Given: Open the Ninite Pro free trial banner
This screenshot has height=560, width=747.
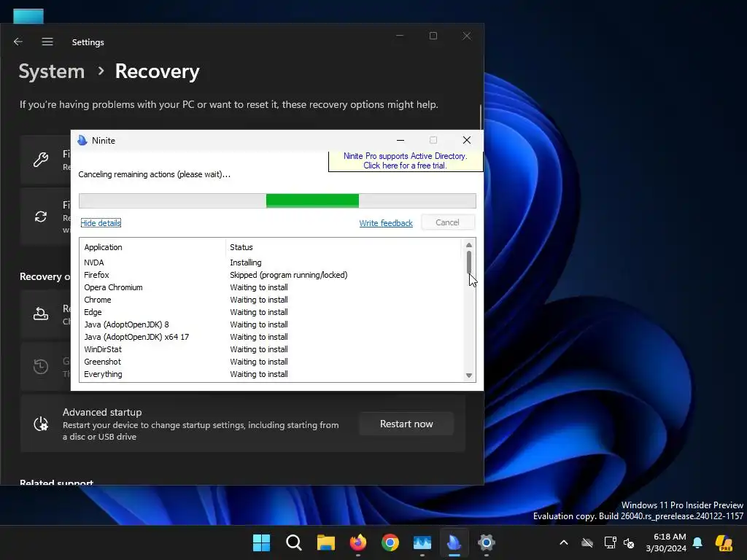Looking at the screenshot, I should pyautogui.click(x=406, y=161).
